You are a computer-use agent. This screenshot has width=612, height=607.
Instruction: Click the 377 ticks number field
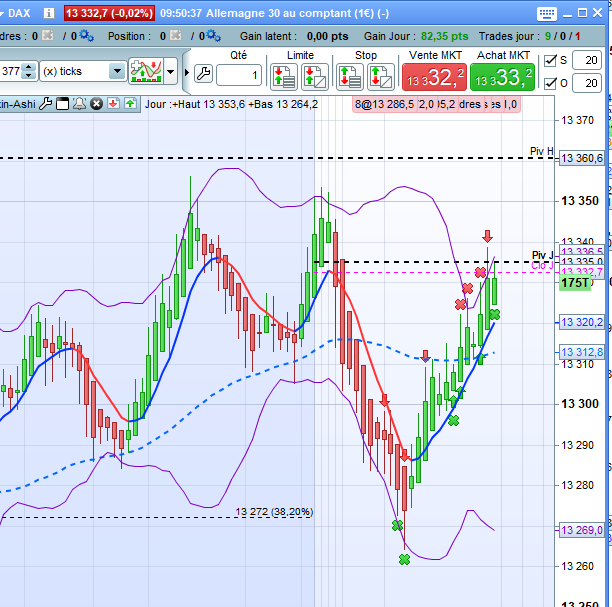click(x=11, y=71)
